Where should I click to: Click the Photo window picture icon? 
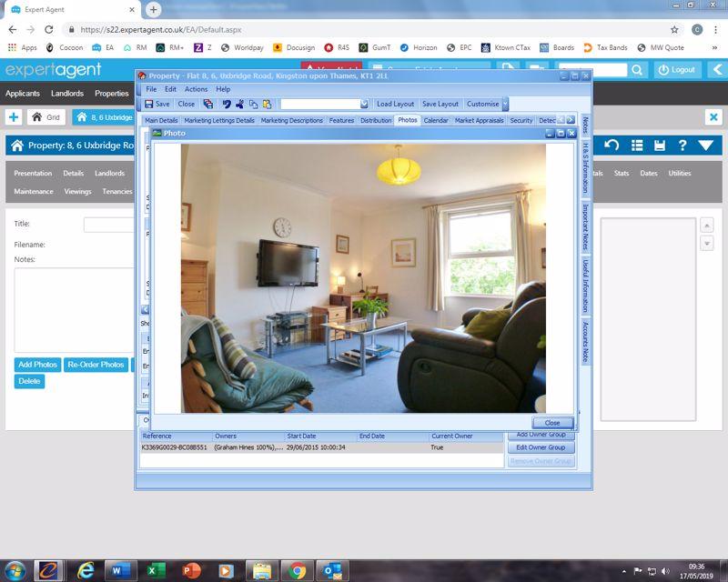pyautogui.click(x=157, y=133)
